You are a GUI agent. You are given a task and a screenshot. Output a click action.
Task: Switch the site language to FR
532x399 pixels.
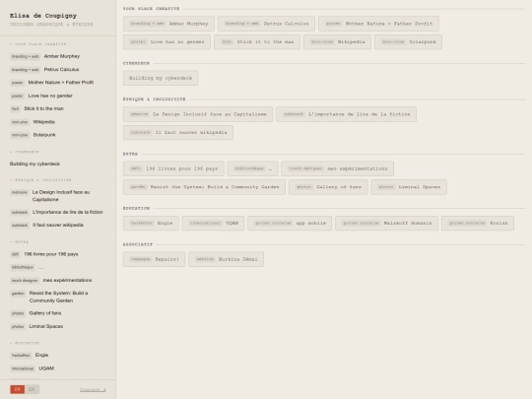(18, 389)
